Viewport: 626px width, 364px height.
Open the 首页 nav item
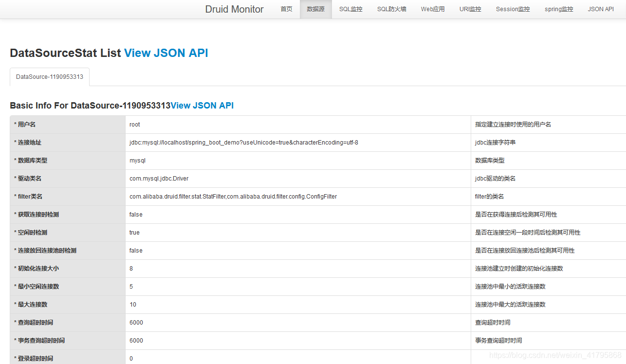(x=286, y=9)
